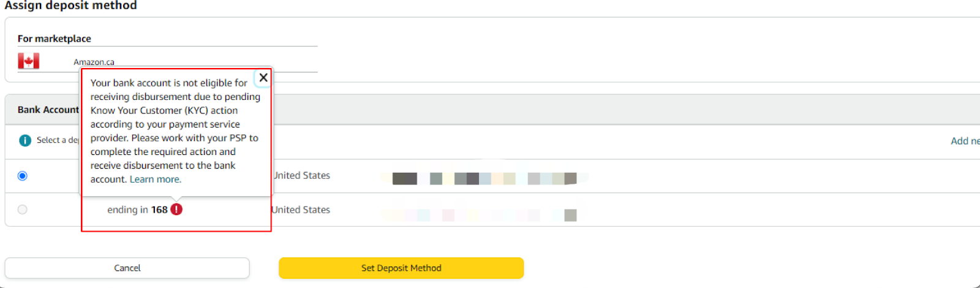The width and height of the screenshot is (980, 288).
Task: Click the Canada flag icon
Action: pos(28,61)
